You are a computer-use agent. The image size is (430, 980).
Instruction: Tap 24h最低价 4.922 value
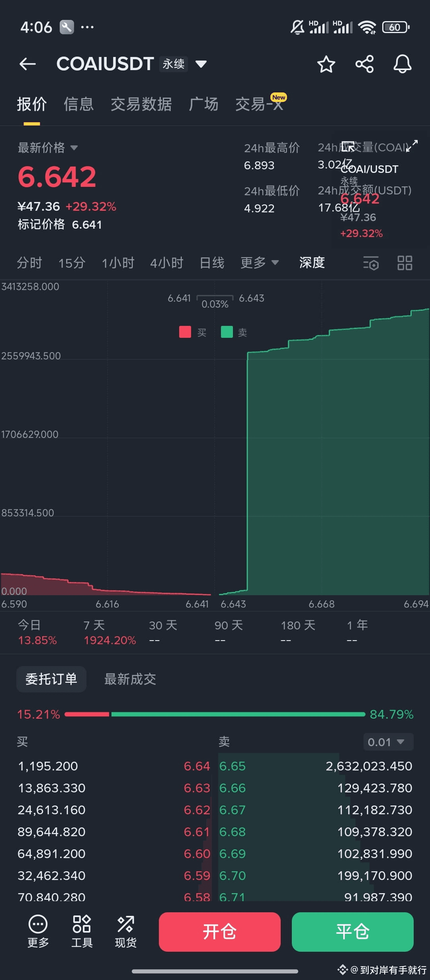[x=259, y=208]
